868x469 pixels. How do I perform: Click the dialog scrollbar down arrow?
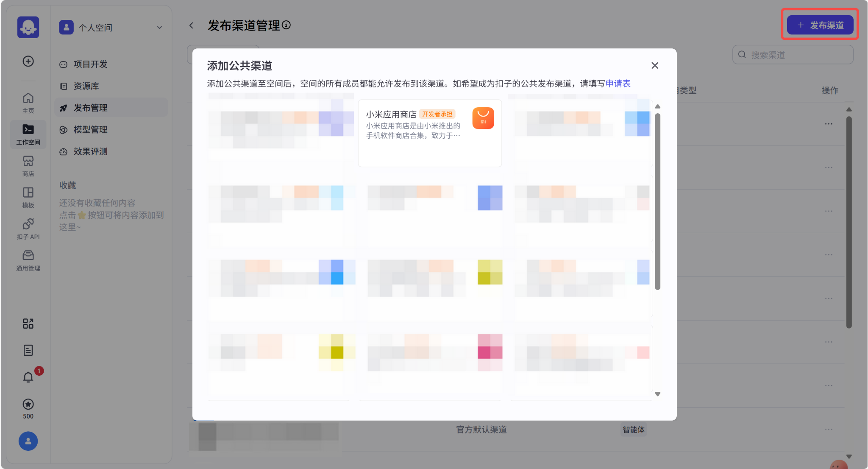[x=658, y=394]
